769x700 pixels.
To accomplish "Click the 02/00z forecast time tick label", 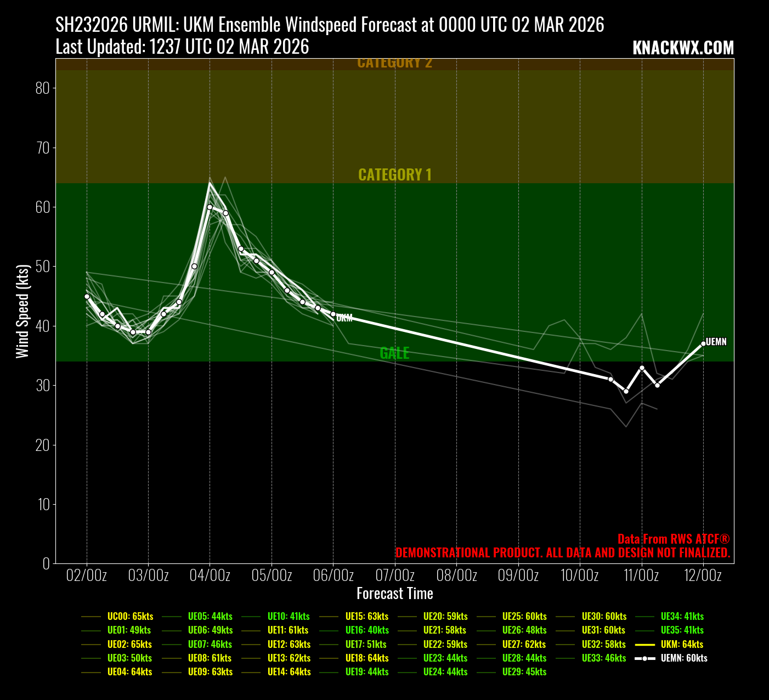I will (x=87, y=575).
